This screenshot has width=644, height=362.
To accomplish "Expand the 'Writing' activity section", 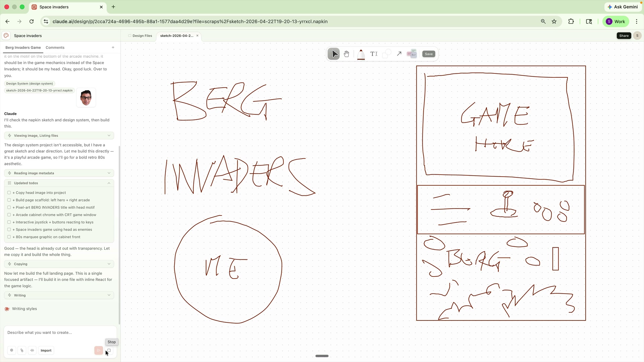I will 109,295.
